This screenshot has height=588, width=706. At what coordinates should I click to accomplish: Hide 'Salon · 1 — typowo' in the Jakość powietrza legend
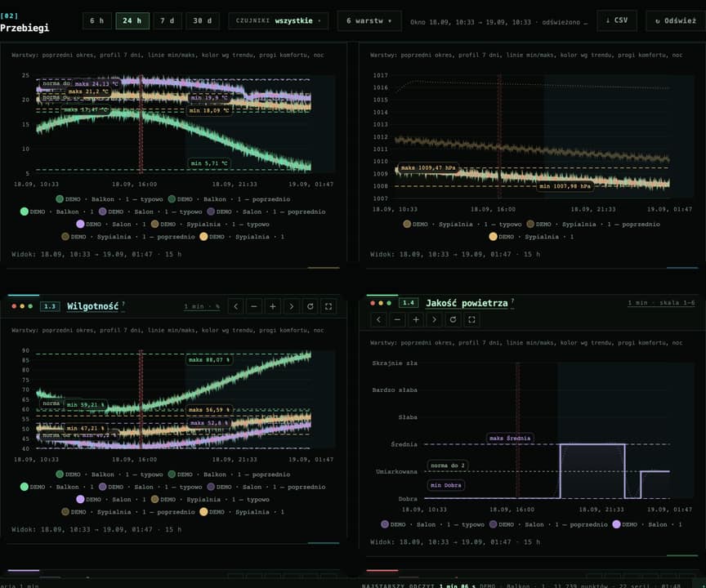(x=433, y=524)
